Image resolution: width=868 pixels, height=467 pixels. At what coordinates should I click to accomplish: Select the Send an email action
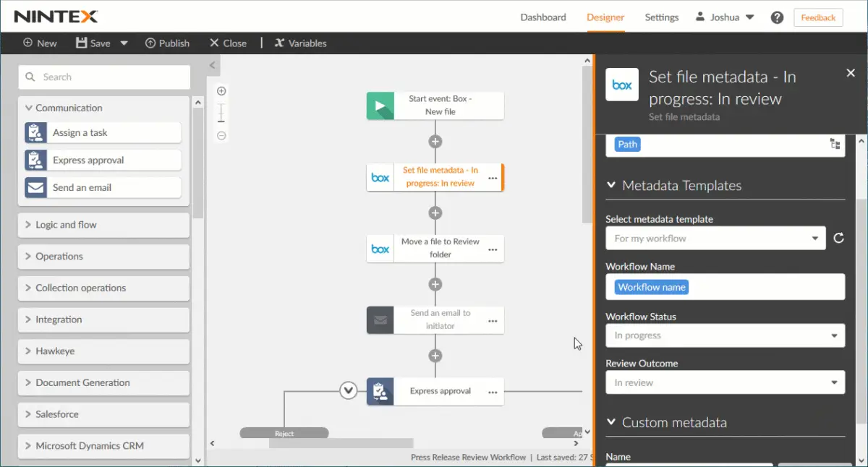click(103, 187)
